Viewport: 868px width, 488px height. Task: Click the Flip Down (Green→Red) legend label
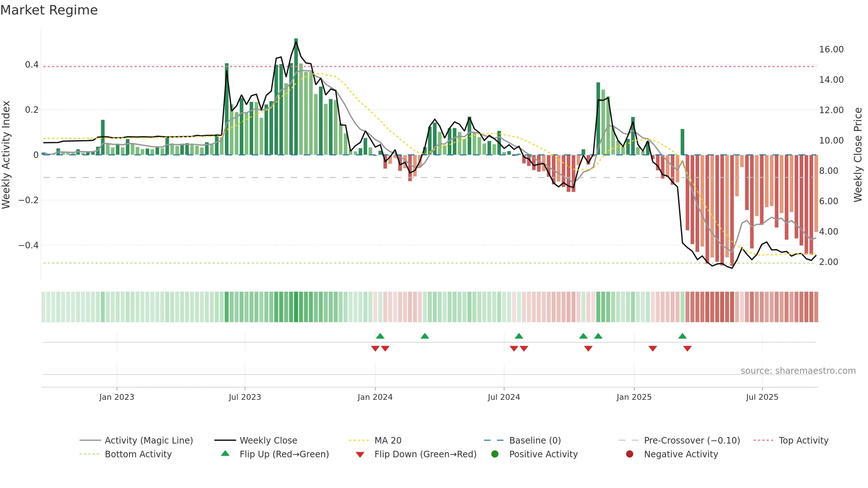[425, 454]
